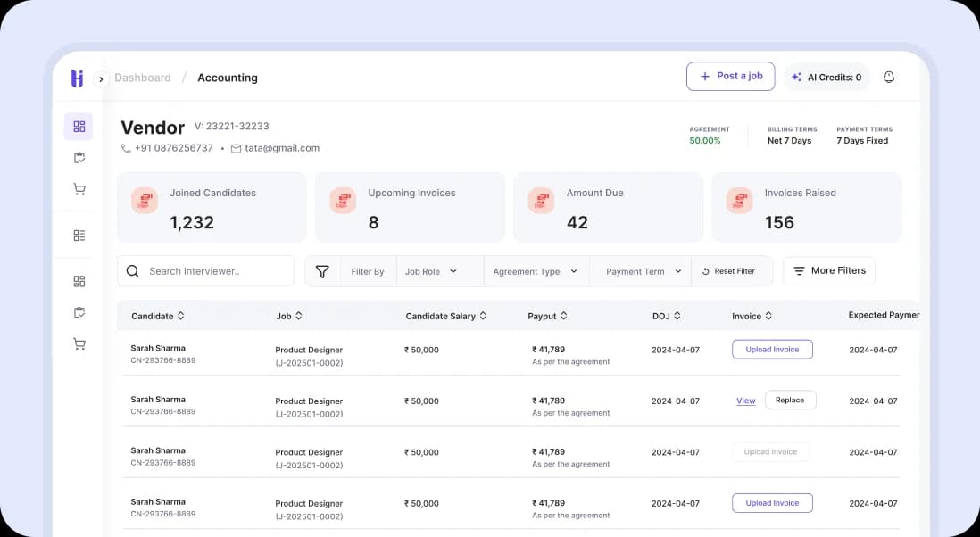980x537 pixels.
Task: Toggle the DOJ column sorting
Action: [676, 315]
